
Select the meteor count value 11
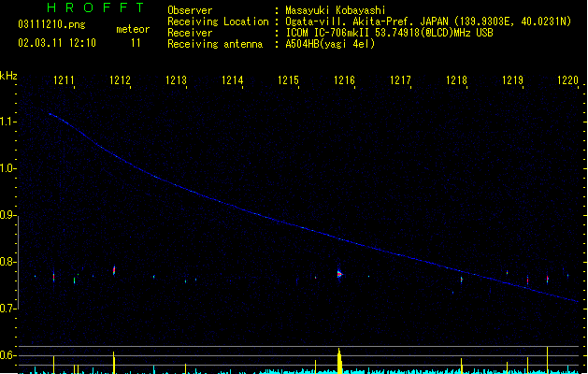136,43
